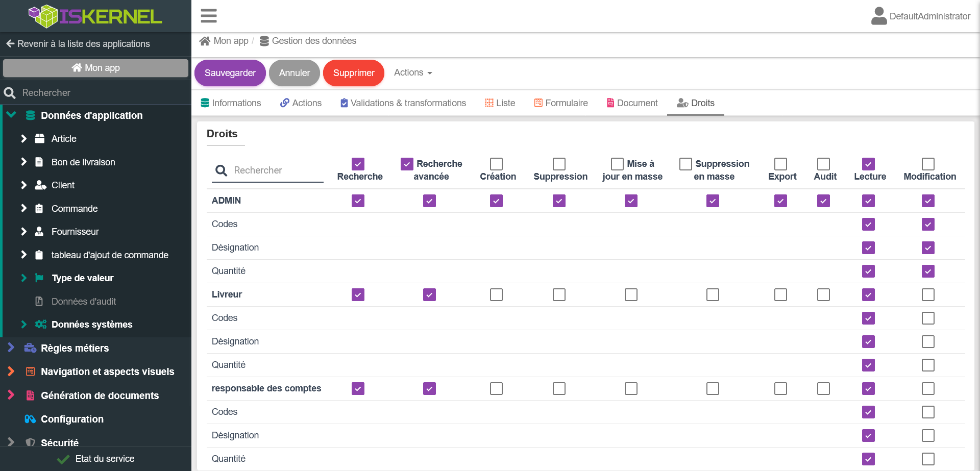Check the Export column header checkbox
Image resolution: width=980 pixels, height=471 pixels.
point(780,164)
